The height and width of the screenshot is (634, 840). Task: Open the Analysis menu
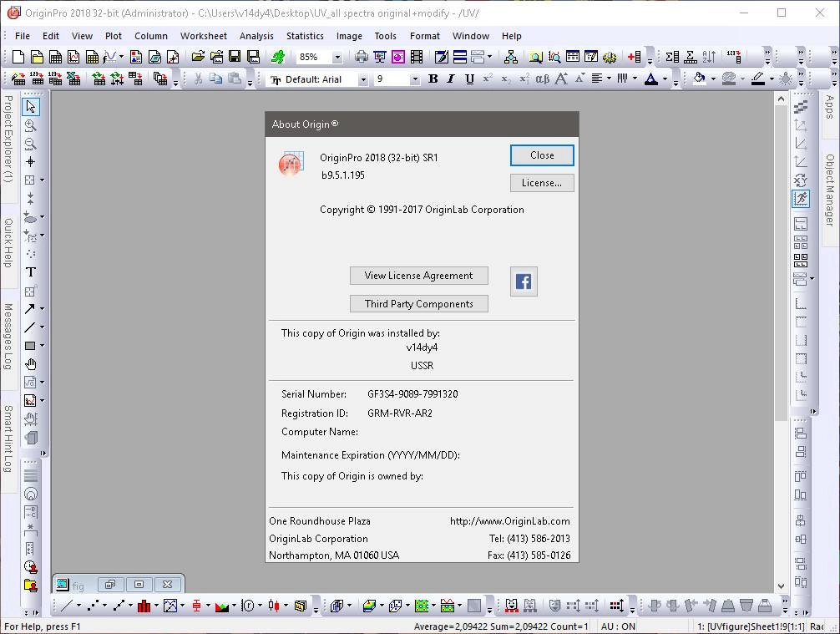pyautogui.click(x=256, y=36)
